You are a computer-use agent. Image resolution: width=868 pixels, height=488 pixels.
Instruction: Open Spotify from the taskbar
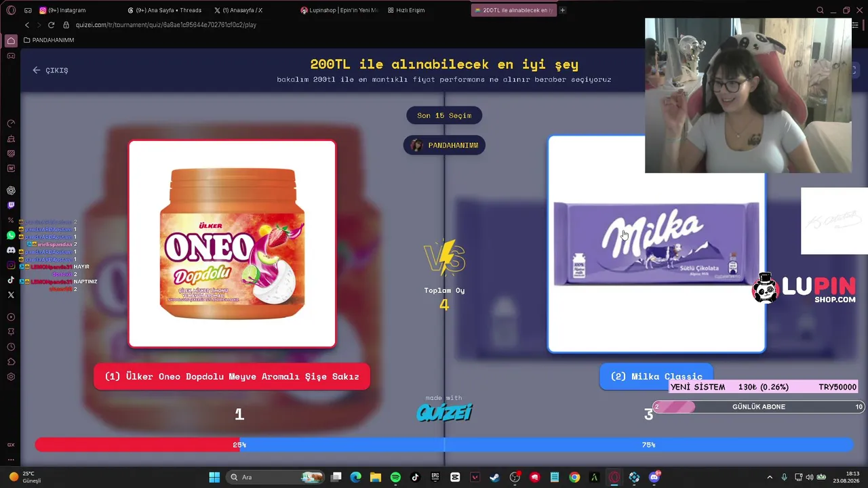(395, 477)
